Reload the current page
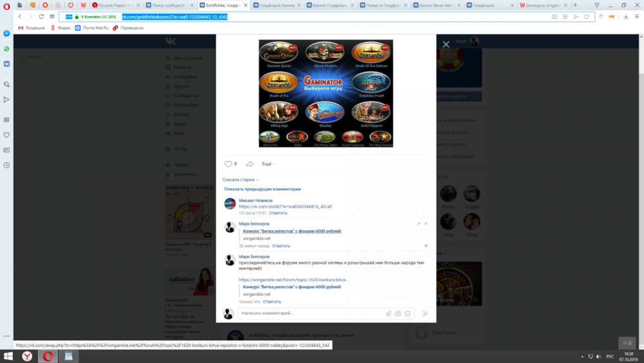This screenshot has height=363, width=644. pyautogui.click(x=41, y=17)
